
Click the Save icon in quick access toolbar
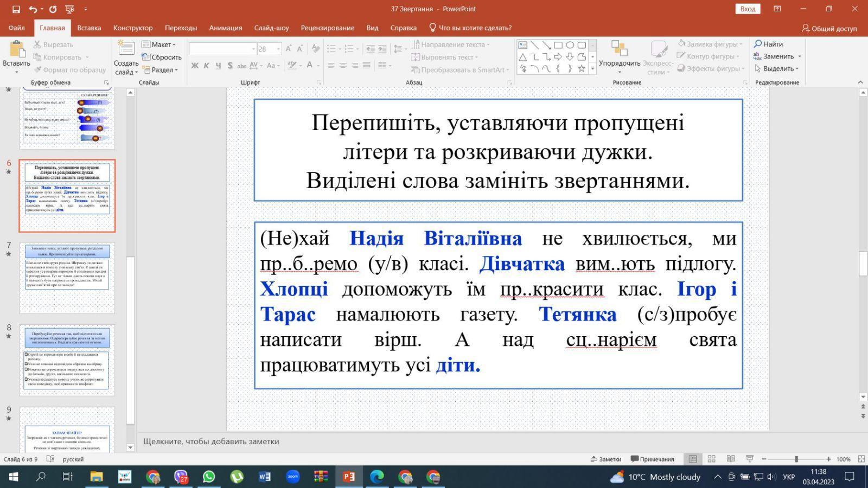(x=16, y=9)
